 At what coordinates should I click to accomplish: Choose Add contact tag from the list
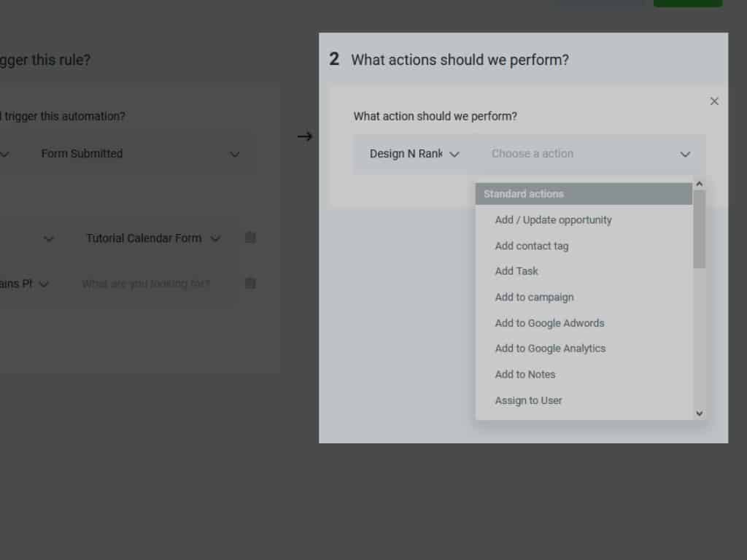click(531, 246)
